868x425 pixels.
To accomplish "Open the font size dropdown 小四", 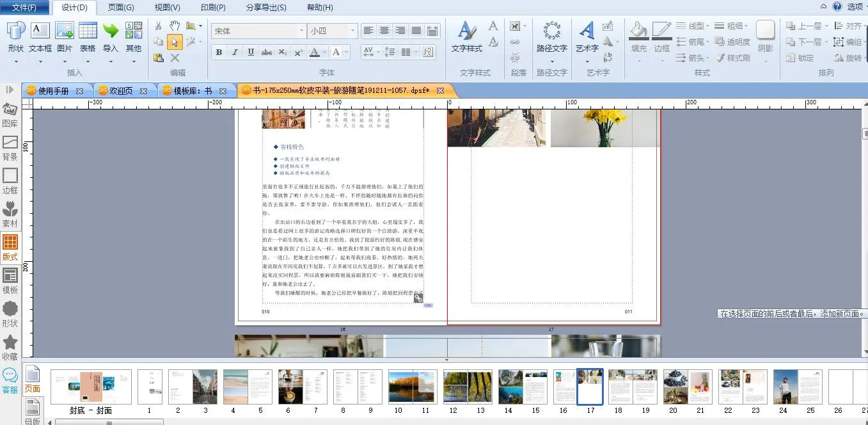I will pos(352,31).
